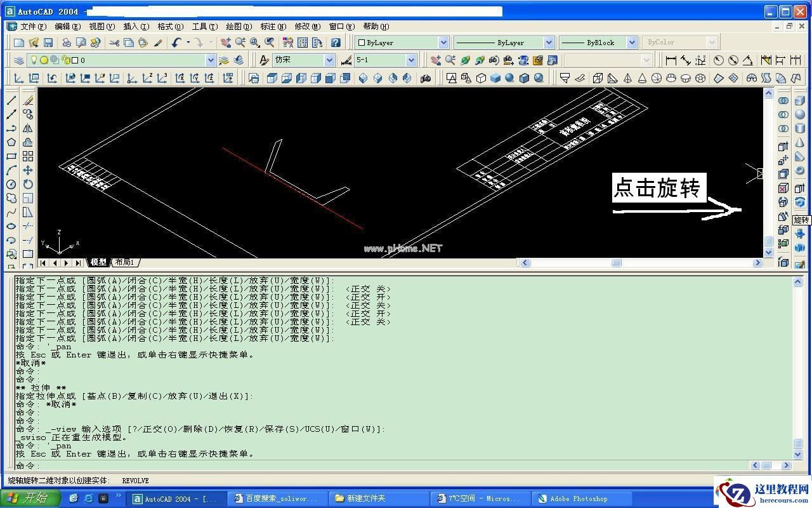The width and height of the screenshot is (812, 508).
Task: Open Help with the question mark icon
Action: click(x=336, y=43)
